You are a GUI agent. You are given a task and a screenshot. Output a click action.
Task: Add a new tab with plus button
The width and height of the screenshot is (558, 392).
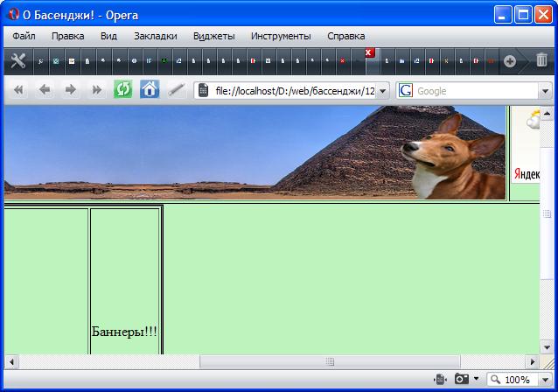tap(510, 61)
